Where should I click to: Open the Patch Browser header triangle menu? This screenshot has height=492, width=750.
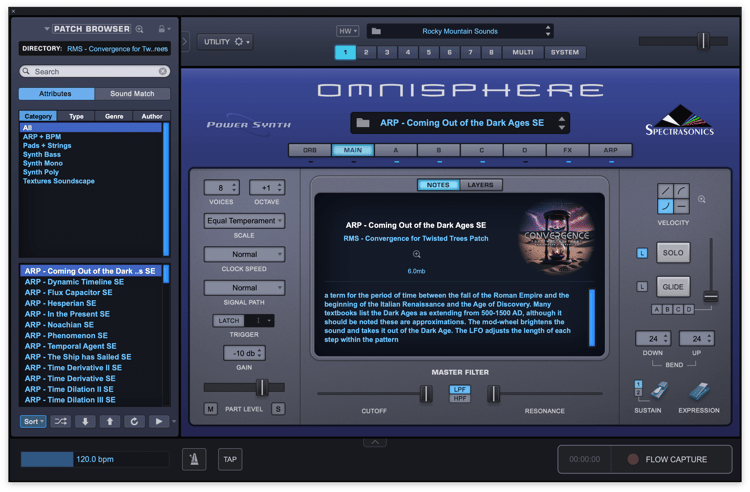46,29
